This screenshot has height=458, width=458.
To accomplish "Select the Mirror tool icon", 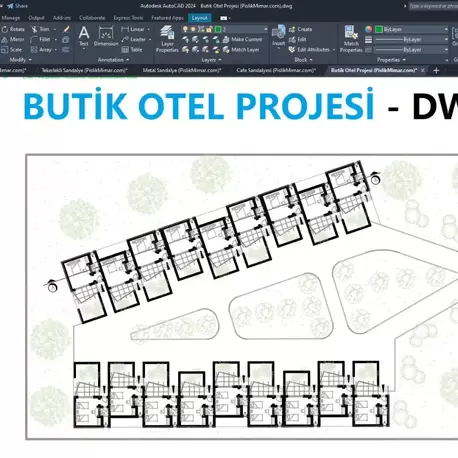I will point(5,40).
